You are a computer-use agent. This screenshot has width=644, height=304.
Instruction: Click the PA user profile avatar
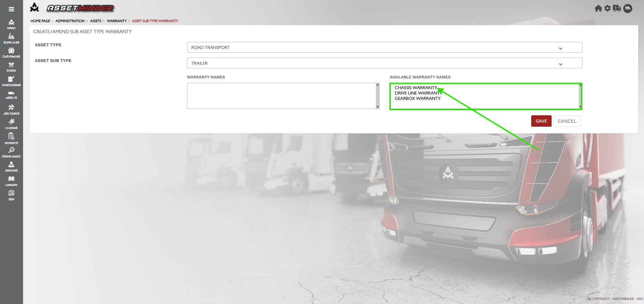click(628, 8)
